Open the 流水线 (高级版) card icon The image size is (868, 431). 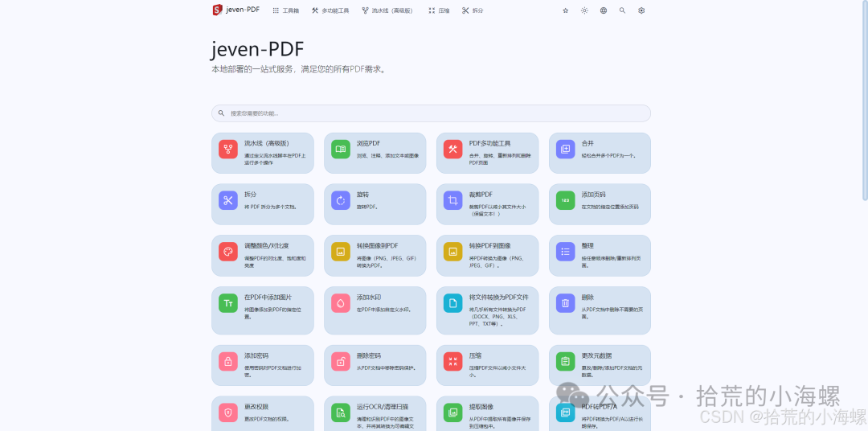[228, 150]
